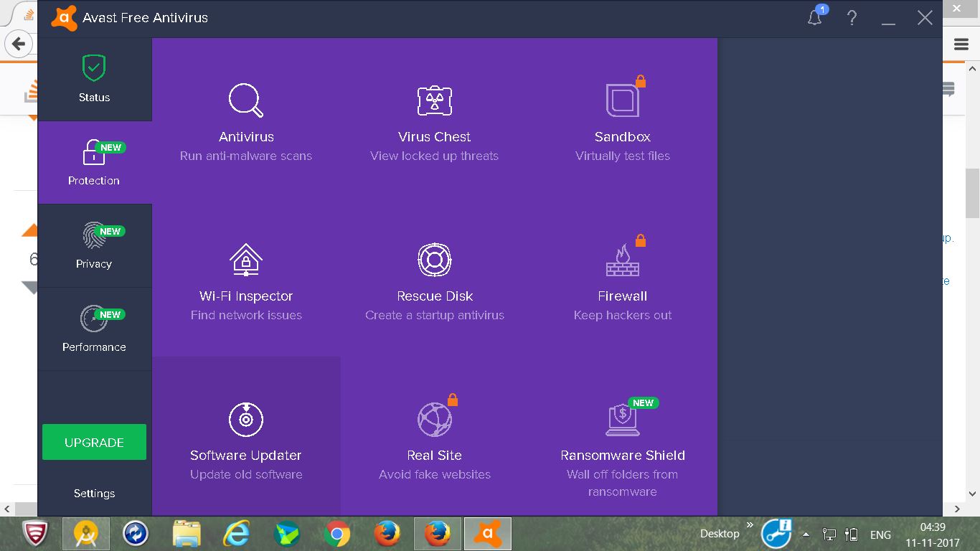The width and height of the screenshot is (980, 551).
Task: Click the browser back arrow button
Action: pyautogui.click(x=19, y=44)
